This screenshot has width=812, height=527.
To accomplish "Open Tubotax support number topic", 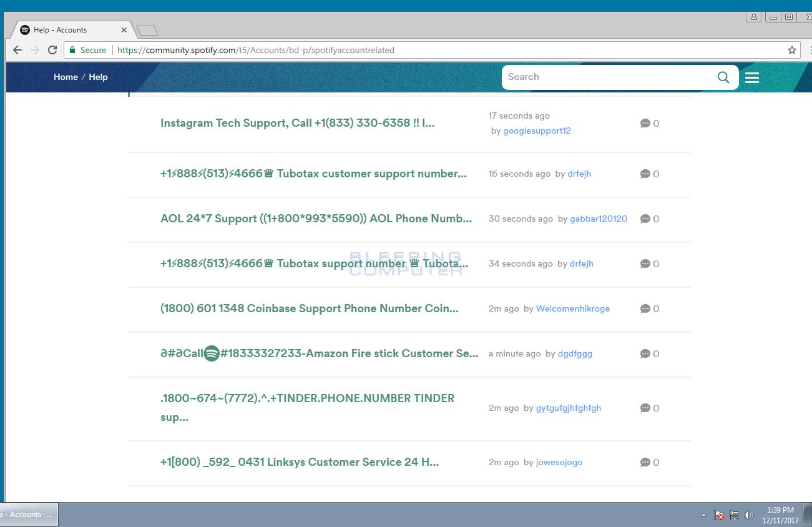I will click(314, 263).
